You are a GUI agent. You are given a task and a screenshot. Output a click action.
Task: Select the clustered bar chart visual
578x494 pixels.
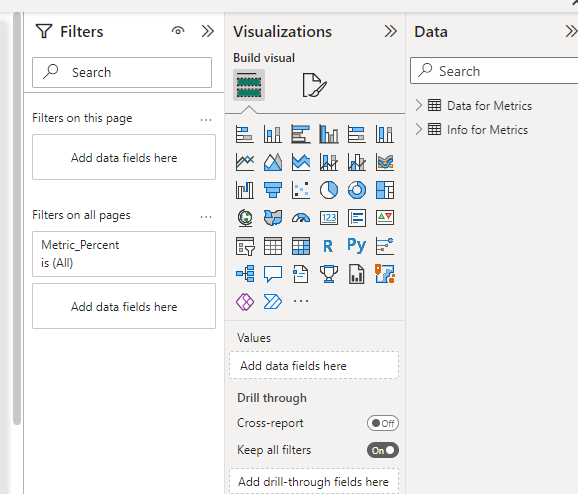pos(301,134)
